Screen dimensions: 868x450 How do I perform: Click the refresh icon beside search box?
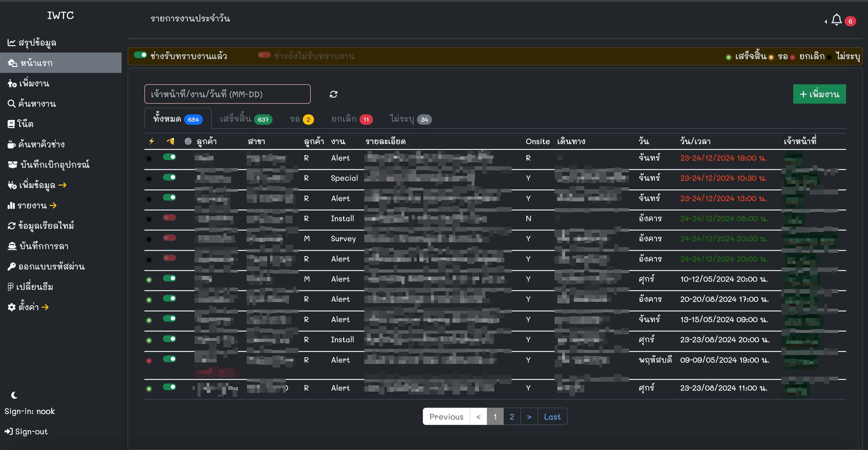coord(334,94)
